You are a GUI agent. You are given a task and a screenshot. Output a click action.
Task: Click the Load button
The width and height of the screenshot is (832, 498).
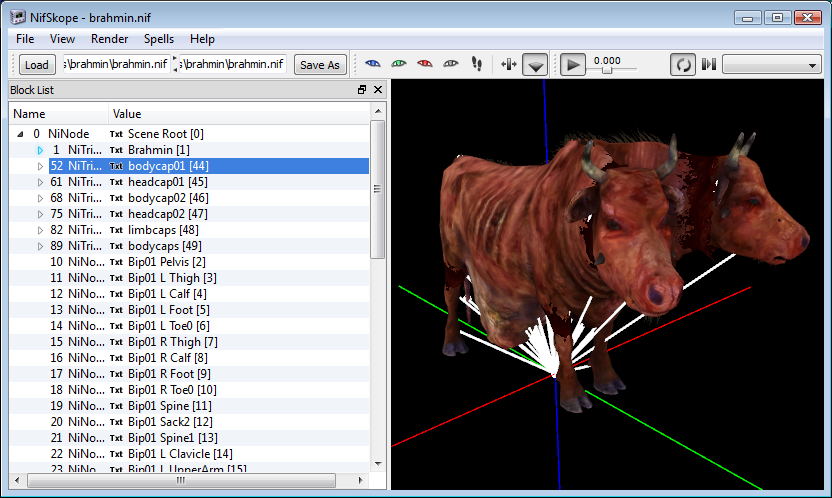click(x=37, y=65)
